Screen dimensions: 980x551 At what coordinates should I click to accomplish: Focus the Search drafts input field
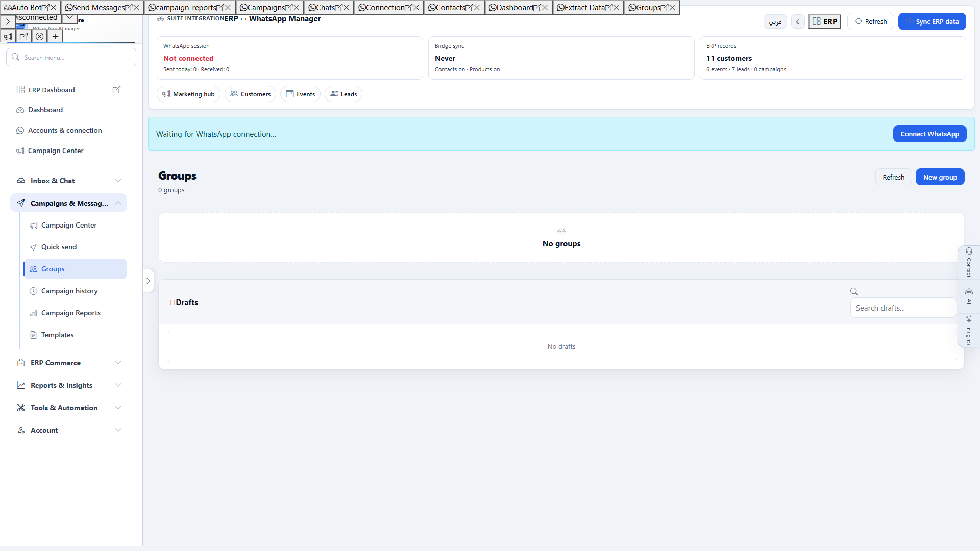pyautogui.click(x=903, y=308)
